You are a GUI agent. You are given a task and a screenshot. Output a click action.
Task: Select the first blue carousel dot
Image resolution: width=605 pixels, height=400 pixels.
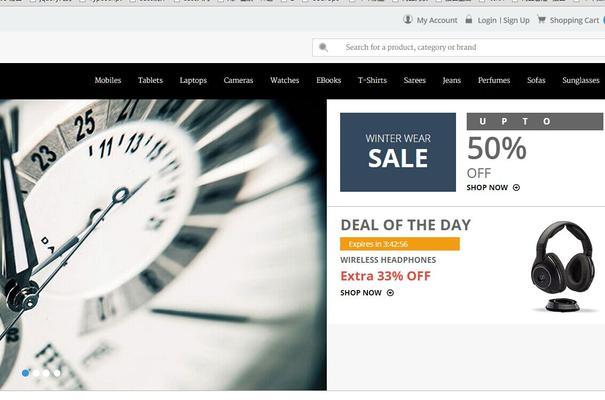tap(25, 373)
